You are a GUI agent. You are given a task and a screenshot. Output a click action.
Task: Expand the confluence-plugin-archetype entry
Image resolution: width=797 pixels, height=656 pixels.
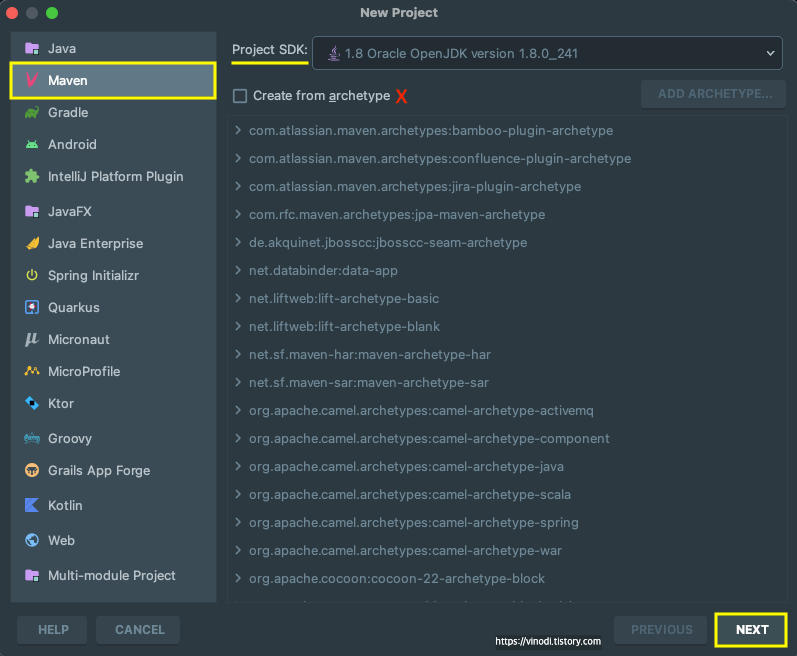point(238,159)
